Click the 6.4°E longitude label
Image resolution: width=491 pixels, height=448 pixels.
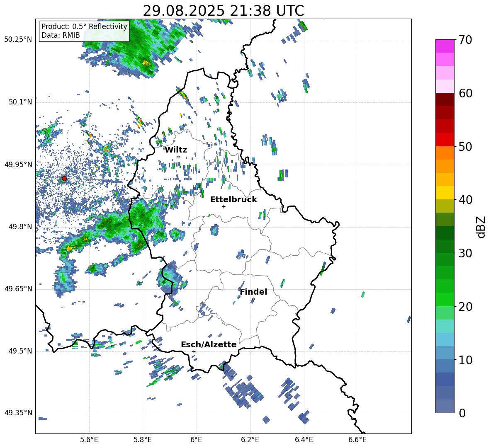[304, 440]
